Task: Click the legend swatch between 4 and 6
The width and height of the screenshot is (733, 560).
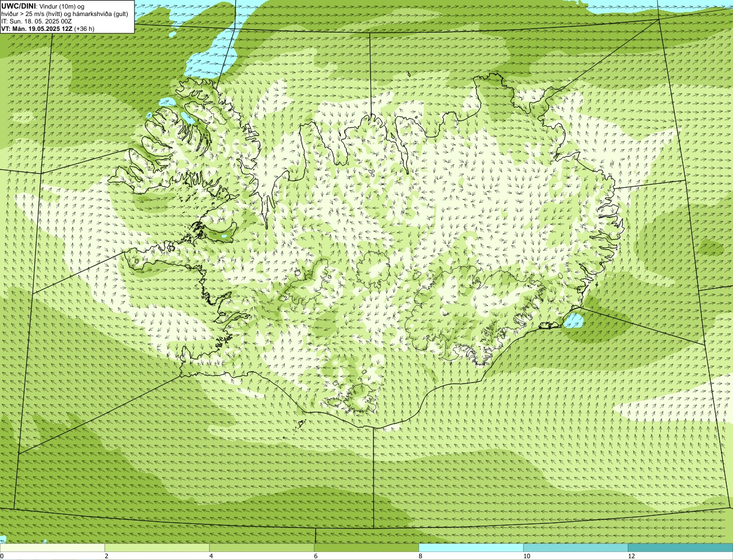Action: tap(262, 548)
